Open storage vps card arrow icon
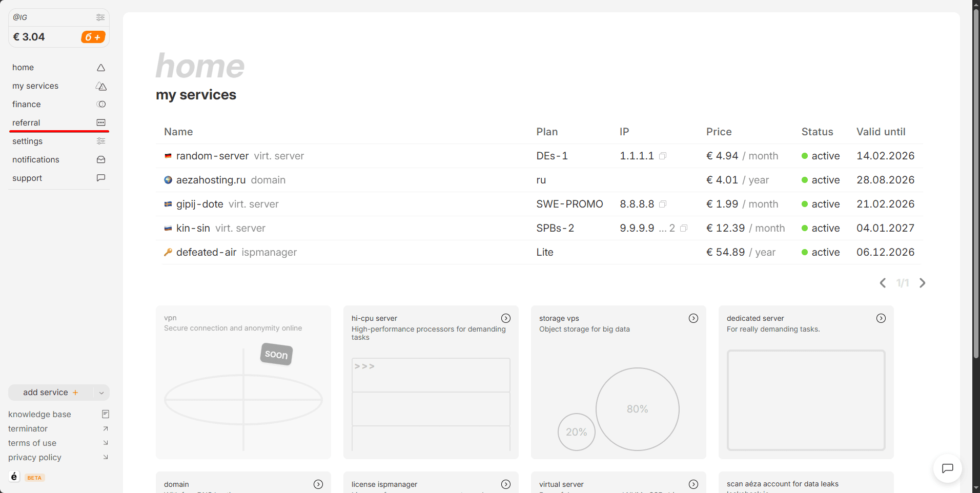Viewport: 980px width, 493px height. point(693,318)
